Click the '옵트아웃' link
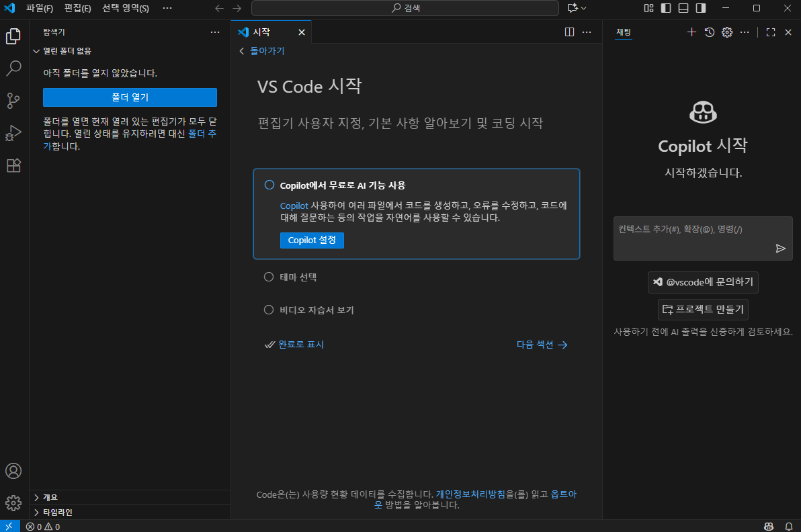The height and width of the screenshot is (532, 801). [564, 494]
